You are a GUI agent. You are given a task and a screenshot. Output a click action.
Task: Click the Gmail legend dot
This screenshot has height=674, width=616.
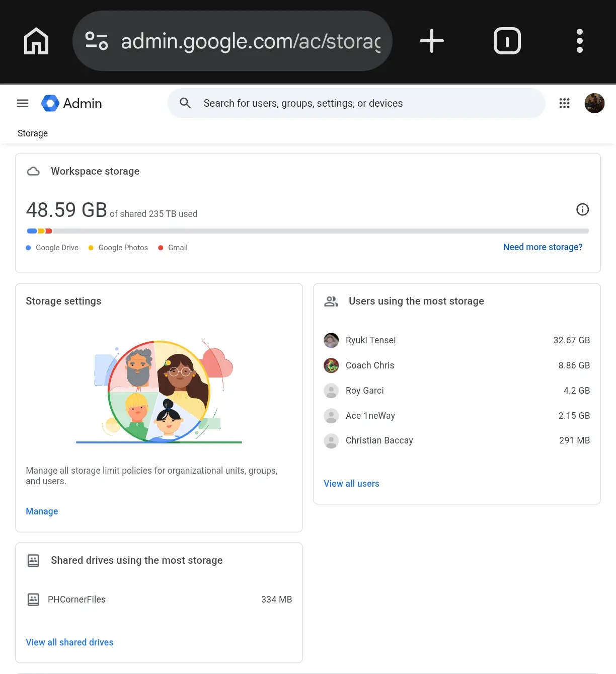(161, 248)
